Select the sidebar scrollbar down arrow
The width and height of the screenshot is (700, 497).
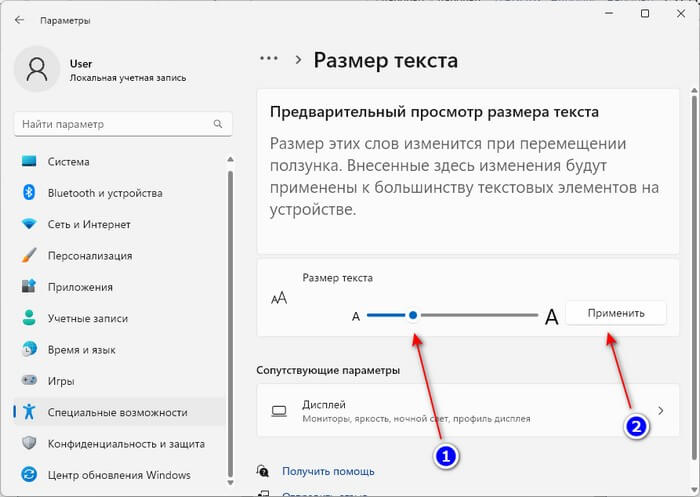point(230,482)
